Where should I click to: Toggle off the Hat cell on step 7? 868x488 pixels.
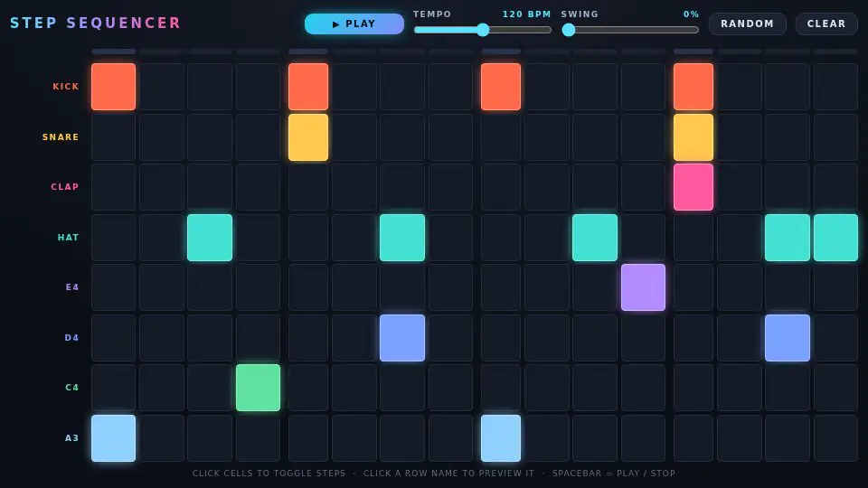402,238
